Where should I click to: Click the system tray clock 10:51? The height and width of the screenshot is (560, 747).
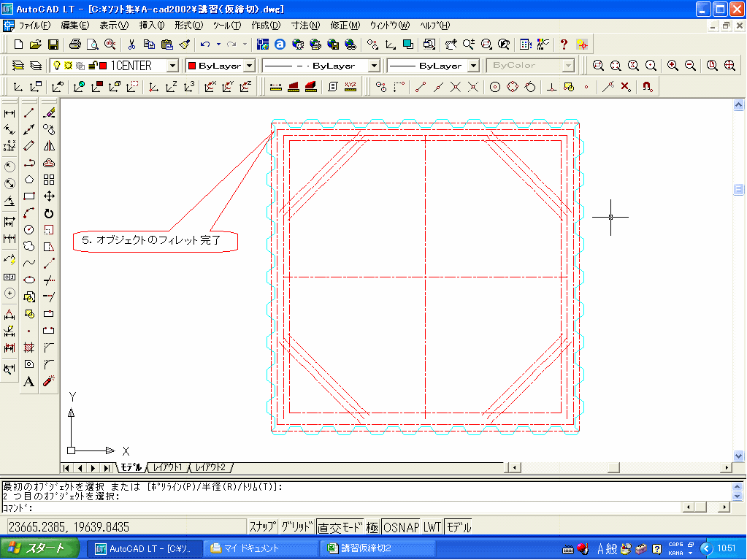coord(727,548)
